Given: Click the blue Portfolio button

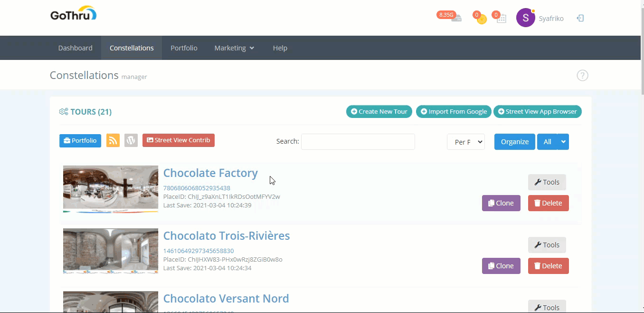Looking at the screenshot, I should point(80,140).
